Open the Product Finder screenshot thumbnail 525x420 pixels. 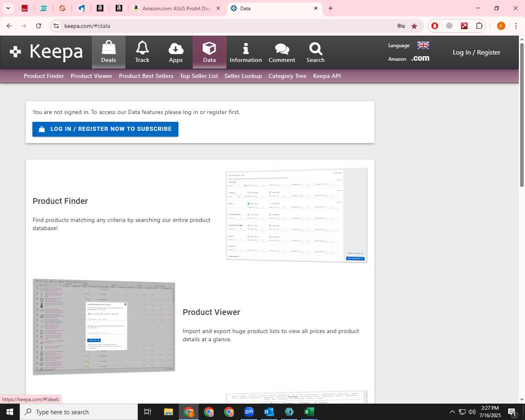click(297, 215)
